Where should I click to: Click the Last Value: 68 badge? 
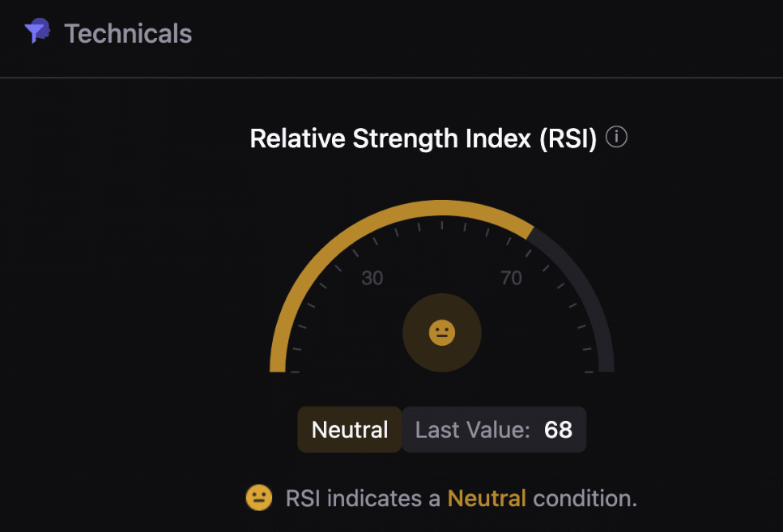(x=494, y=430)
